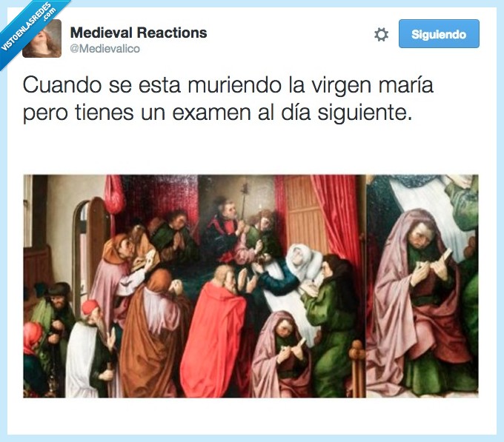Open the close-up image of reading figure
This screenshot has width=504, height=442.
[422, 286]
